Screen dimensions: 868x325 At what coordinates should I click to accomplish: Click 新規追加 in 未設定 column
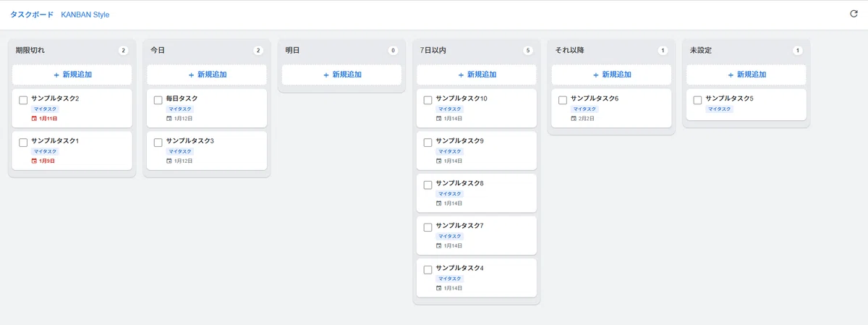(x=746, y=75)
